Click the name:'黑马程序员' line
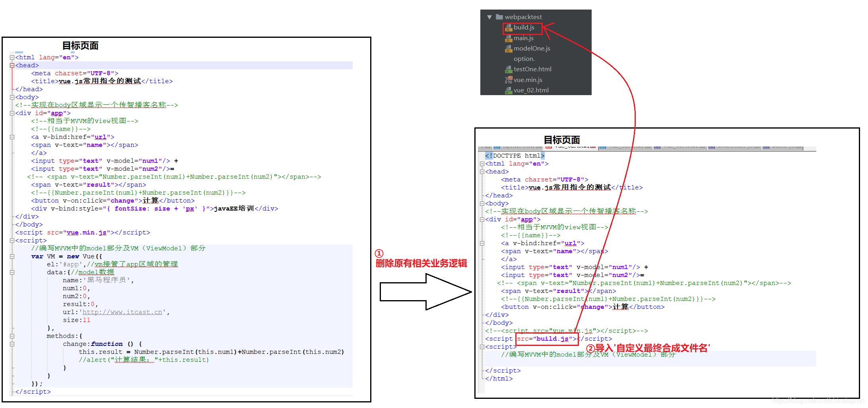Screen dimensions: 868x408 [x=98, y=280]
